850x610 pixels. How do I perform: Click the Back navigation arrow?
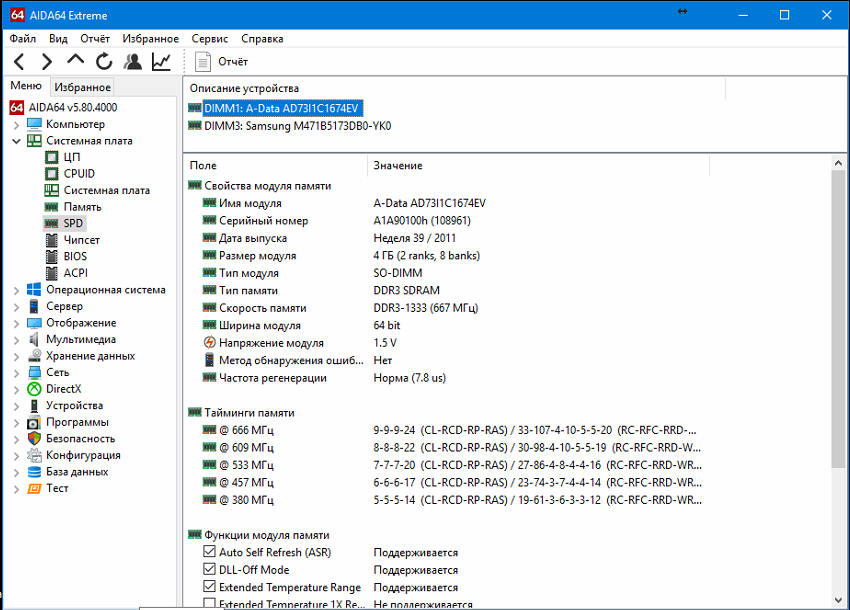click(19, 62)
